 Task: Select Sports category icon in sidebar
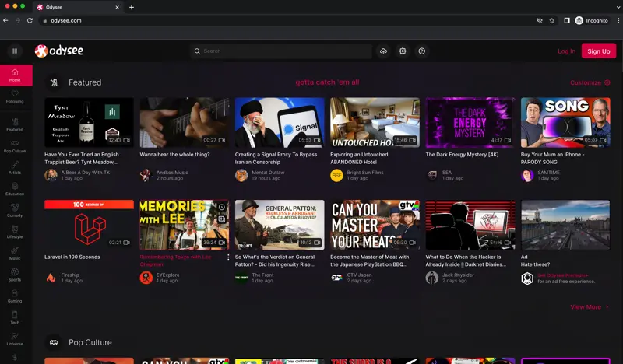[15, 271]
